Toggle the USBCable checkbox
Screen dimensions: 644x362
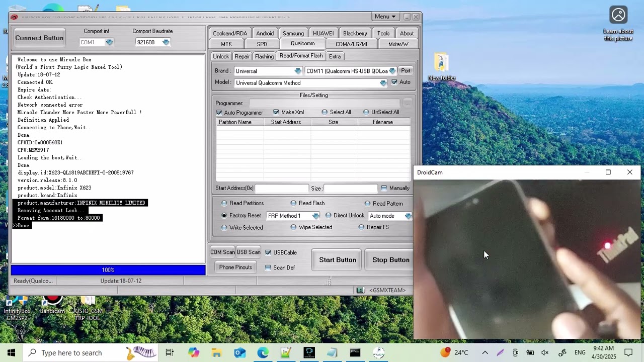[x=268, y=252]
